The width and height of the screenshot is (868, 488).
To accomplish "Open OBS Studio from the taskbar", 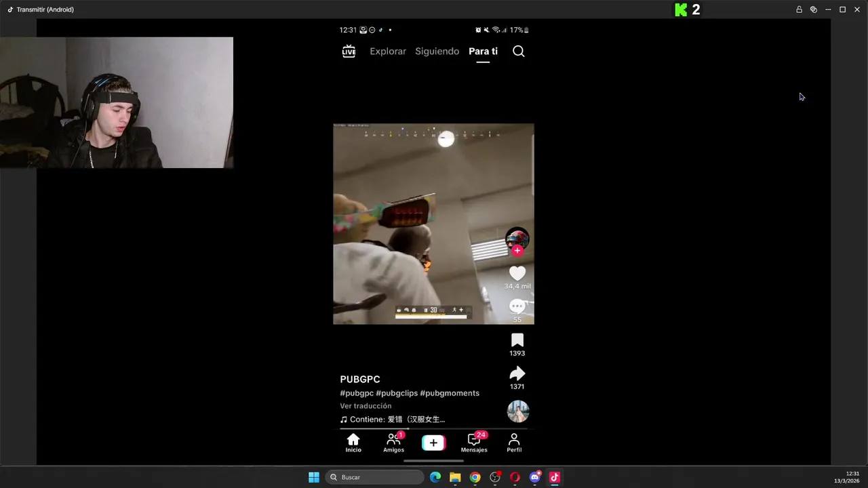I will (495, 477).
